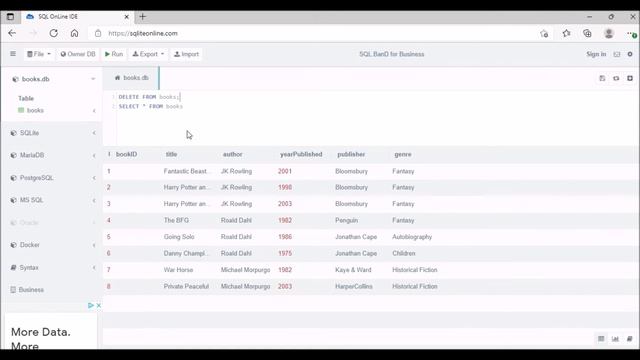Select the 'Going Solo' title cell
The width and height of the screenshot is (640, 360).
click(x=179, y=237)
